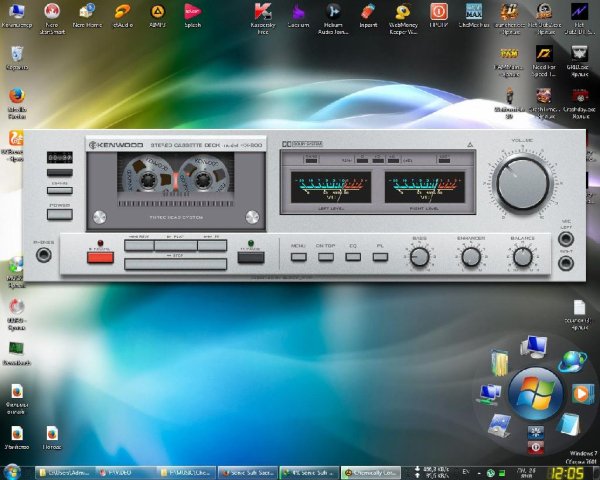
Task: Open the equalizer with the EQ button
Action: 353,257
